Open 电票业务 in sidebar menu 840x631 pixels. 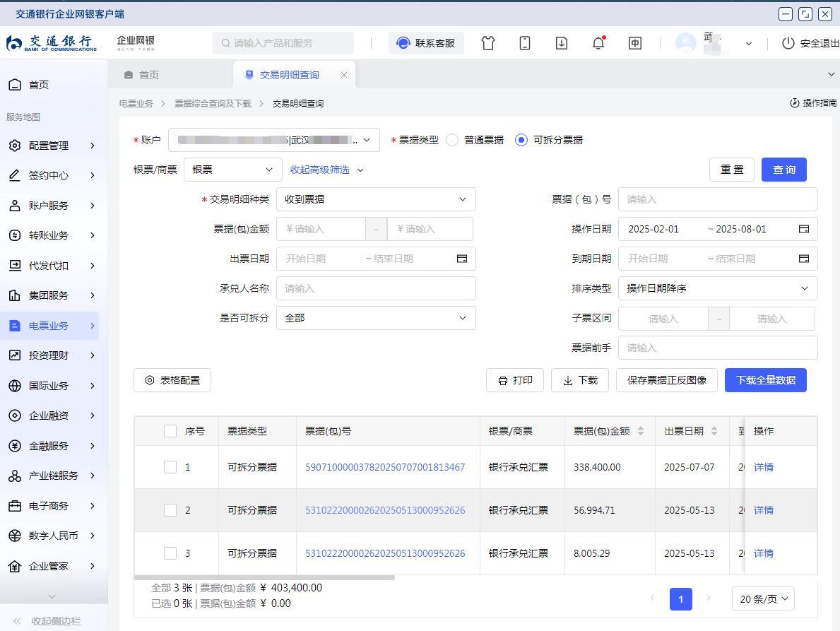click(50, 326)
